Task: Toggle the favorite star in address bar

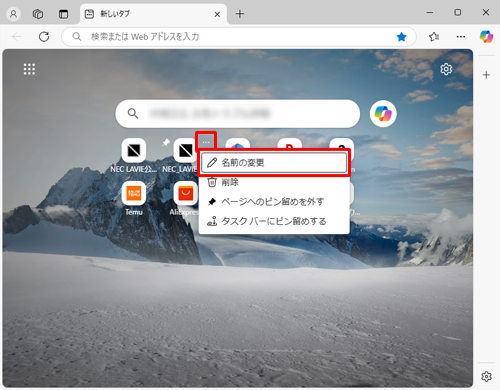Action: click(x=402, y=37)
